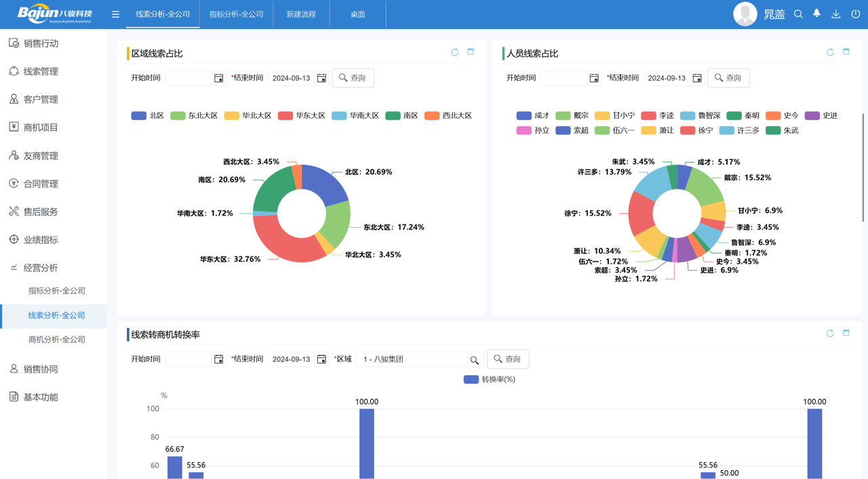868x479 pixels.
Task: Maximize the 人员线索占比 panel
Action: (846, 52)
